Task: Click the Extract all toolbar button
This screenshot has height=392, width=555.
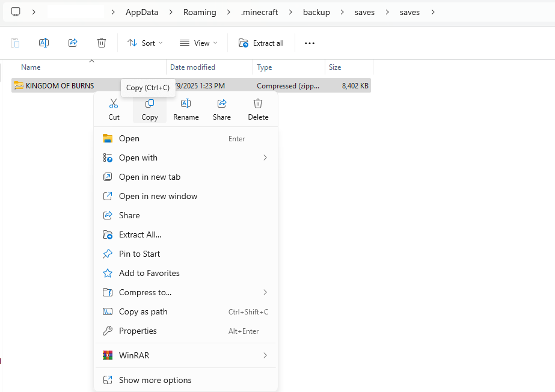Action: 261,43
